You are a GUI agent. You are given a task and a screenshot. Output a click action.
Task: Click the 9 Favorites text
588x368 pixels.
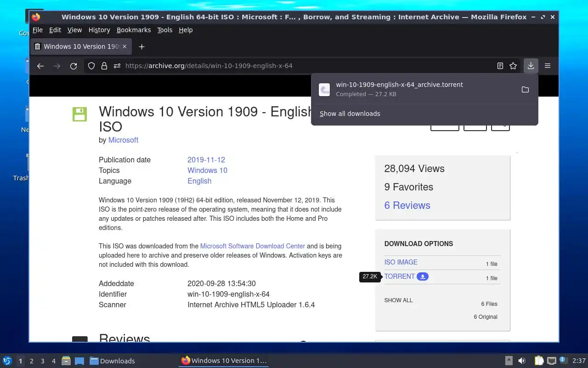coord(409,187)
